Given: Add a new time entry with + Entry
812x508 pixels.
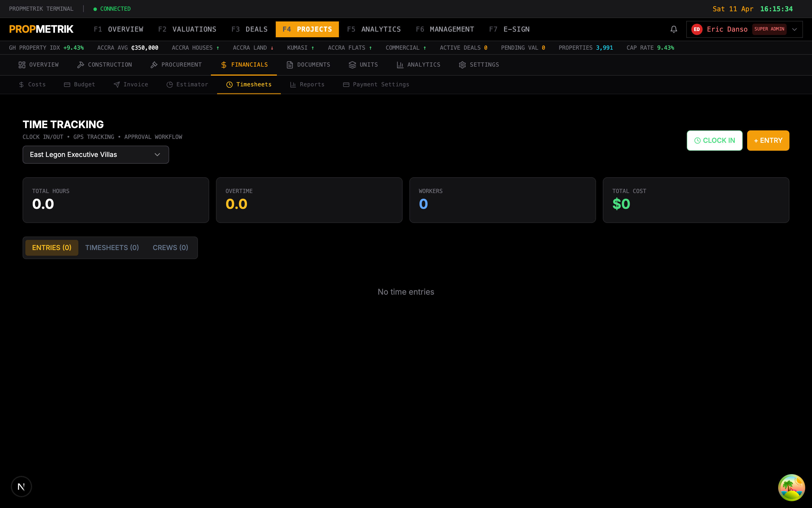Looking at the screenshot, I should (768, 141).
